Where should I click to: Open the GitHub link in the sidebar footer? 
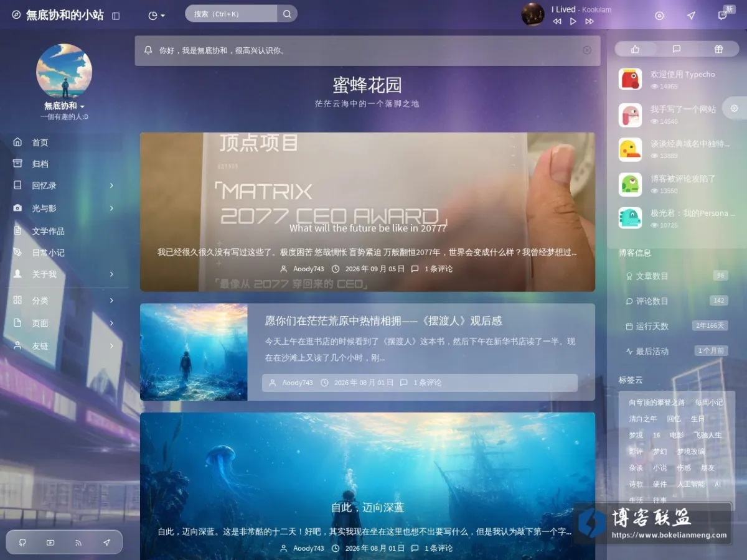pos(22,543)
